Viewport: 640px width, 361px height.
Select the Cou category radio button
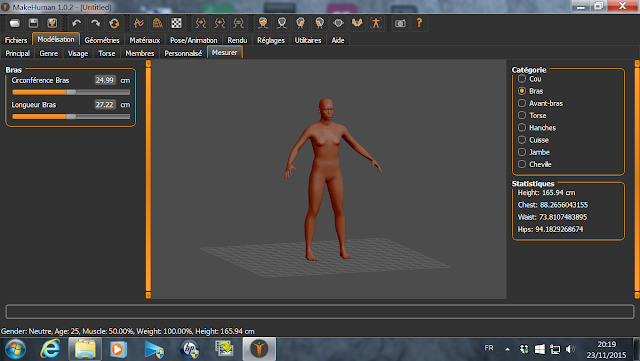coord(522,78)
